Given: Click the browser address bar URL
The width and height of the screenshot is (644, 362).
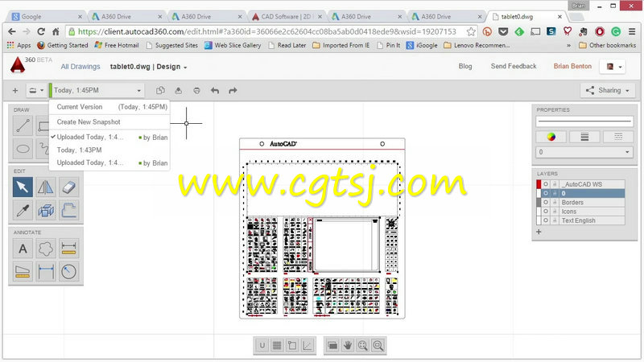Looking at the screenshot, I should 267,31.
